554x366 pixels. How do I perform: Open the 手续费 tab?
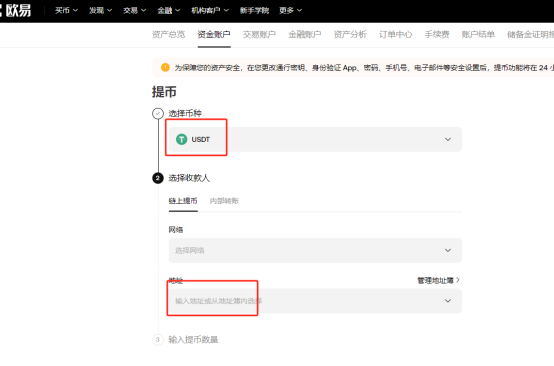(437, 34)
